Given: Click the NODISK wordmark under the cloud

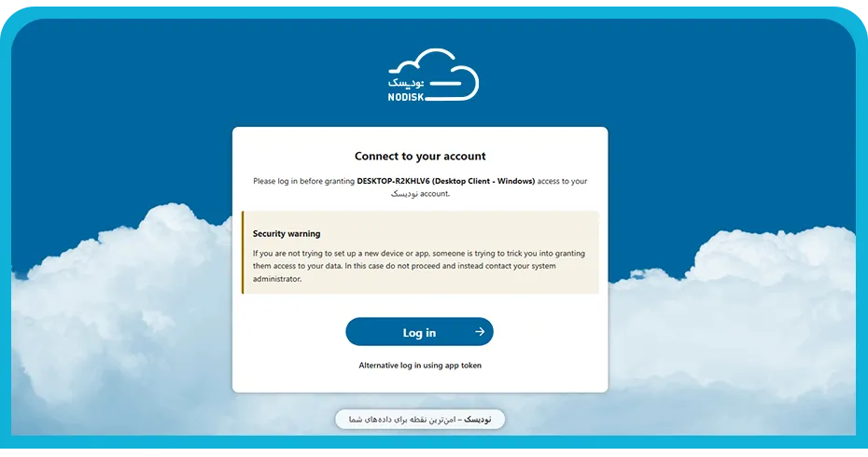Looking at the screenshot, I should click(x=406, y=97).
